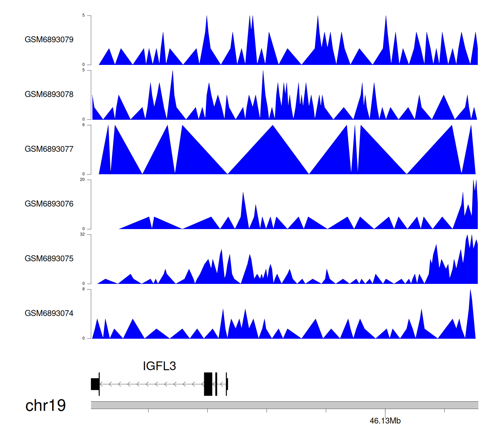
Task: Click the IGFL3 intron arrow line
Action: [151, 384]
